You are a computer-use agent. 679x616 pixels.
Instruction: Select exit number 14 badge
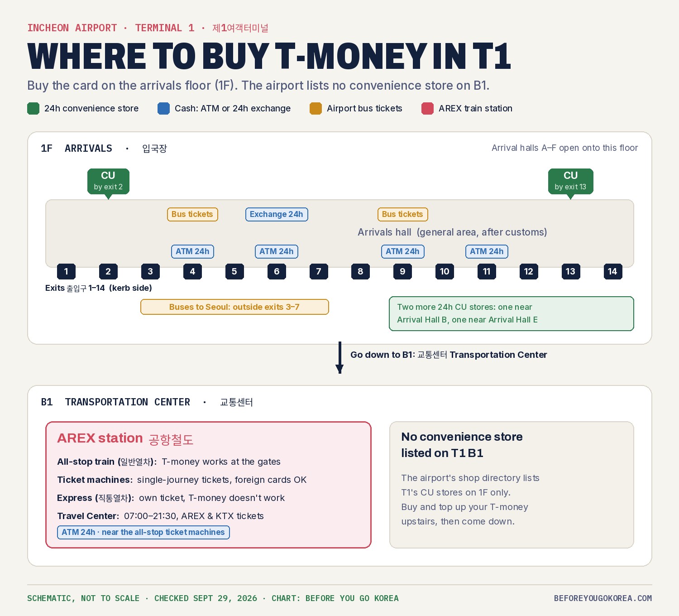coord(612,271)
